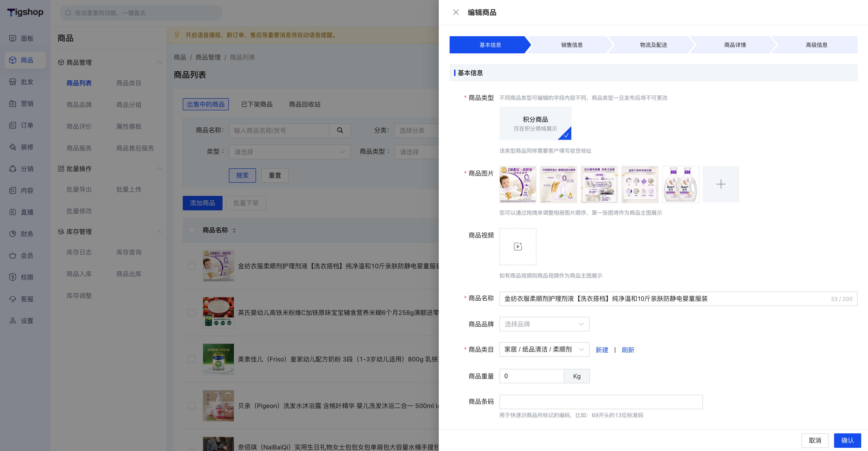Go to 订单 orders sidebar icon

(12, 125)
